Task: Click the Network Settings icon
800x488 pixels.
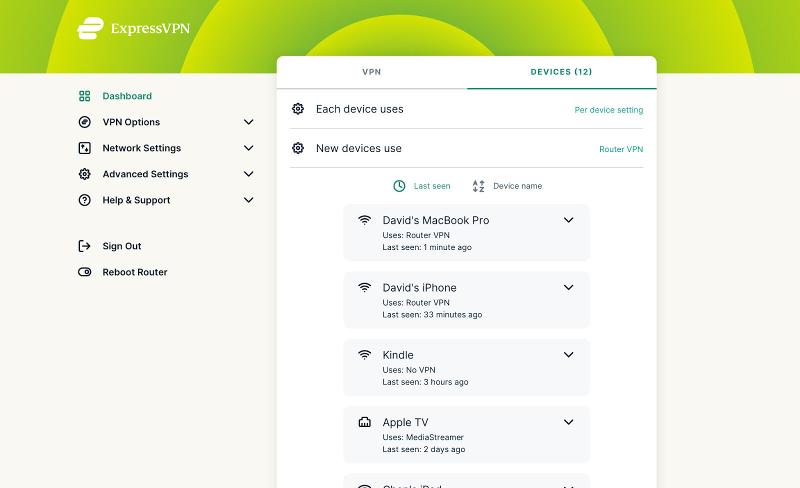Action: (85, 148)
